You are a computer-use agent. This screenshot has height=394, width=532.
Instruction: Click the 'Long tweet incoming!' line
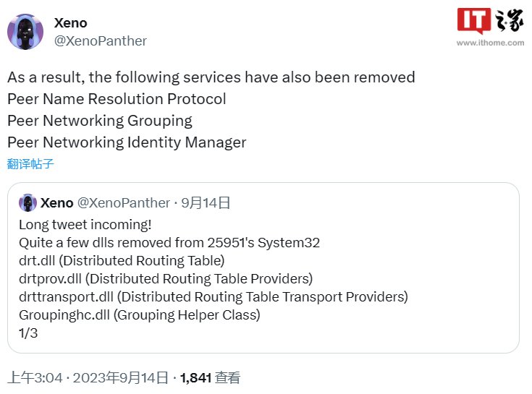85,225
